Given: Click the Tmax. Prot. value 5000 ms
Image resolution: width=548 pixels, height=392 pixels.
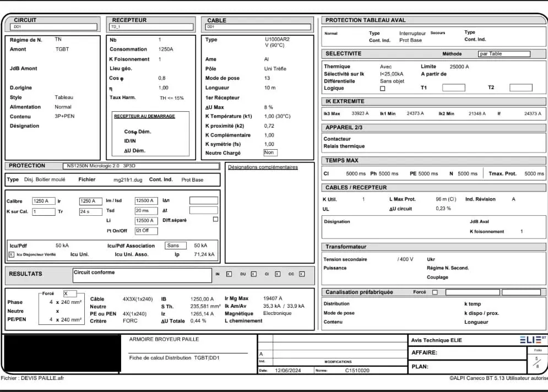Looking at the screenshot, I should click(534, 173).
